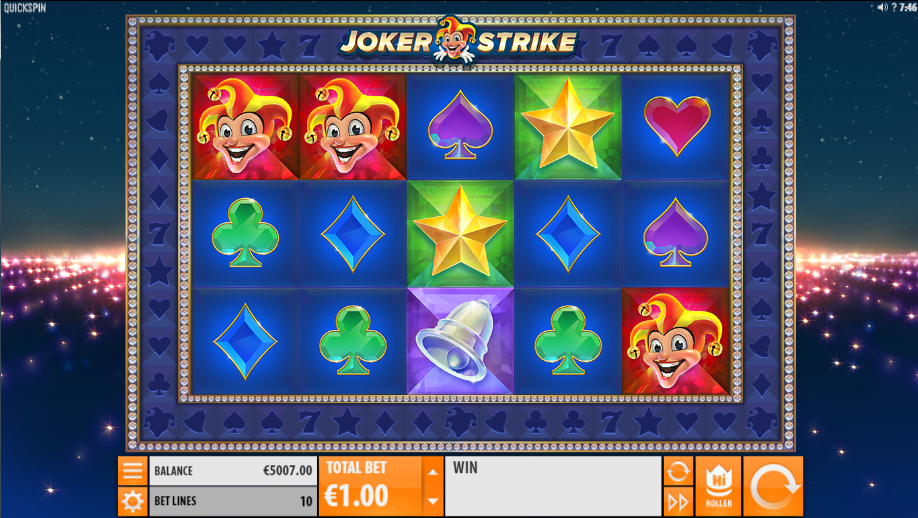Click the Quickspin logo text
This screenshot has height=518, width=918.
25,8
